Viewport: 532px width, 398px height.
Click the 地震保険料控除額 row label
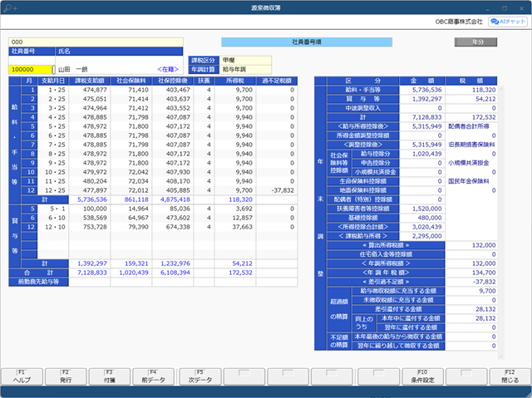pos(362,190)
